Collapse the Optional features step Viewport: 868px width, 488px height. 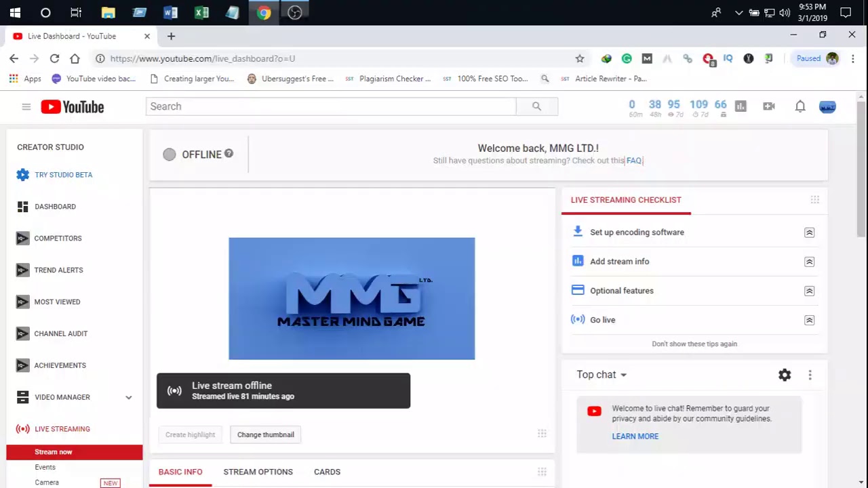click(x=809, y=291)
